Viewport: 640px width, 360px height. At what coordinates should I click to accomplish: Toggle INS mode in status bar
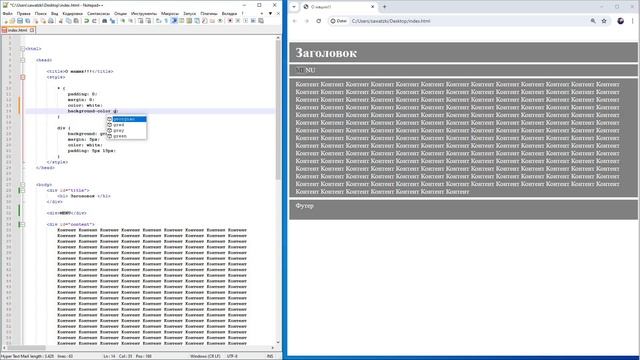coord(270,356)
